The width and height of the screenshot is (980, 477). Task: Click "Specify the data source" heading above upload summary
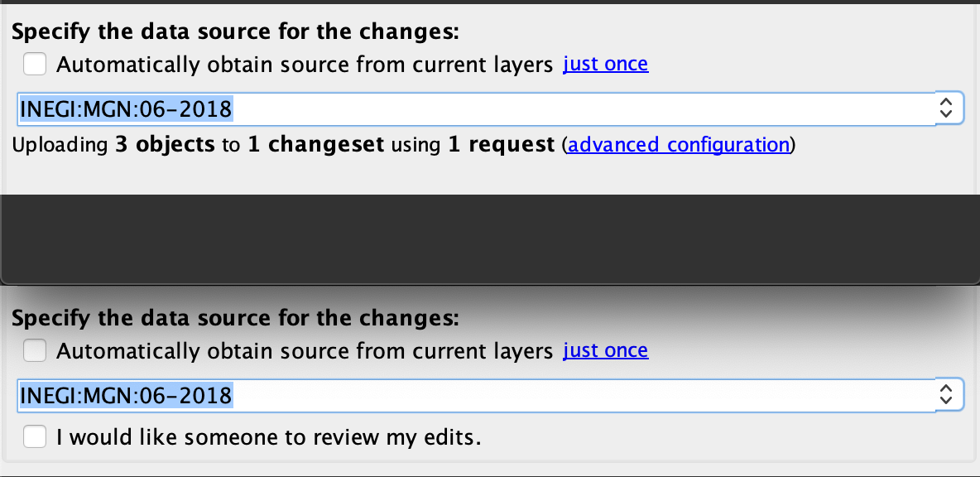point(235,32)
